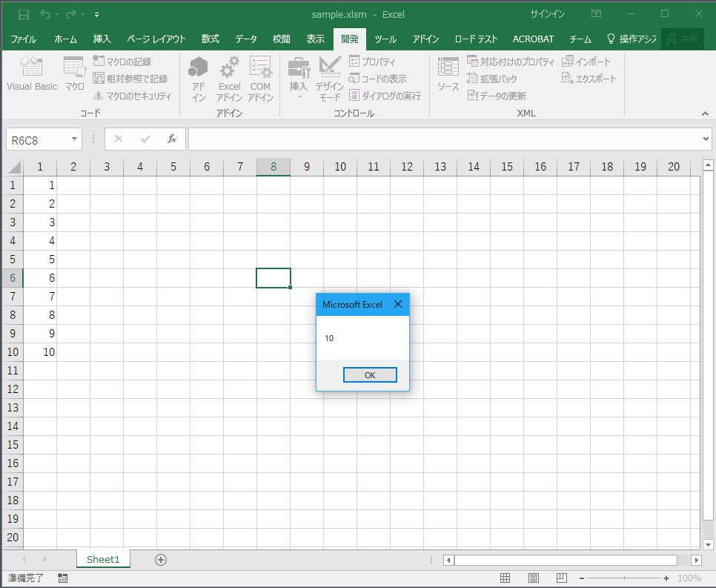Viewport: 716px width, 588px height.
Task: Open the Visual Basic editor
Action: tap(32, 74)
